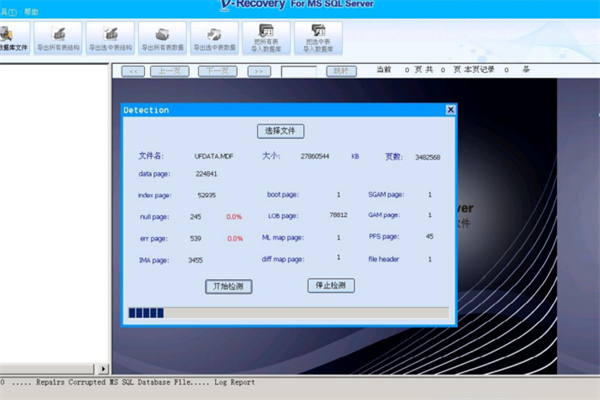
Task: Click the 文件名 label in Detection dialog
Action: point(151,156)
